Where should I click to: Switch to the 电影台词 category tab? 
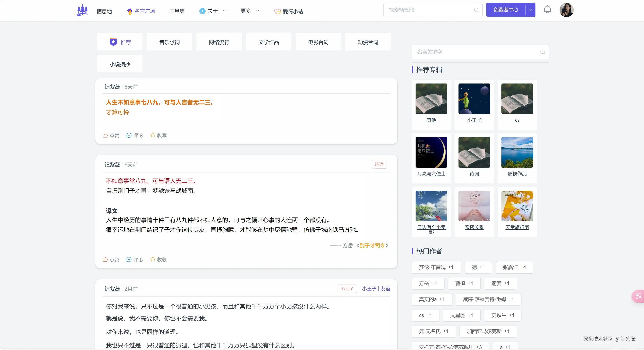point(318,42)
